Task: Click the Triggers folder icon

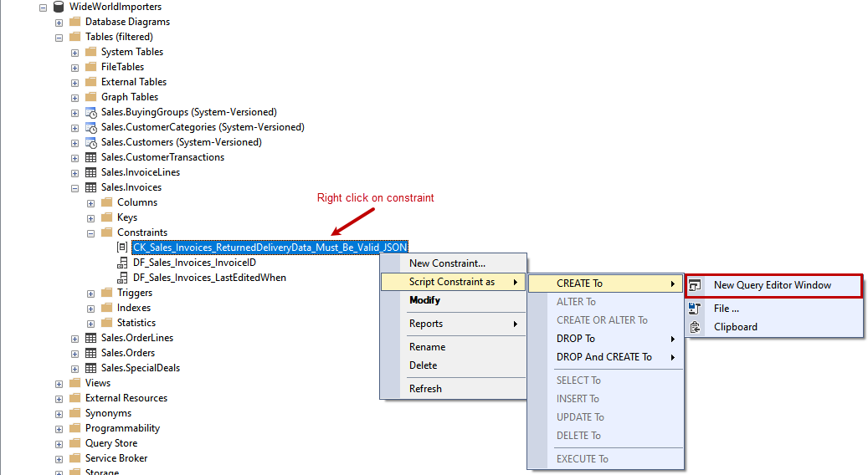Action: (x=107, y=293)
